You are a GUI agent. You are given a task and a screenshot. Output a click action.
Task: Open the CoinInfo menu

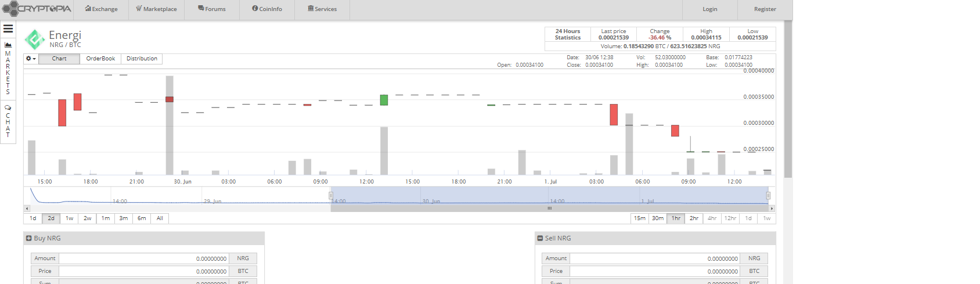click(x=267, y=9)
